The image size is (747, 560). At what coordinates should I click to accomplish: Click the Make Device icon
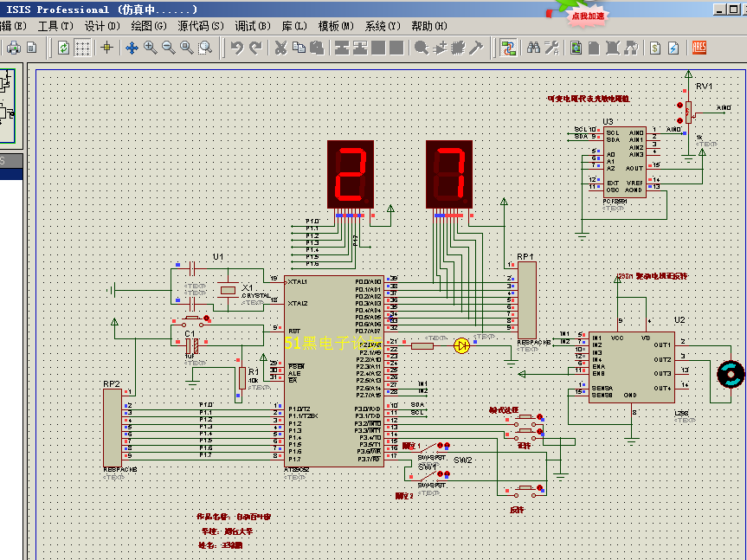(x=440, y=48)
